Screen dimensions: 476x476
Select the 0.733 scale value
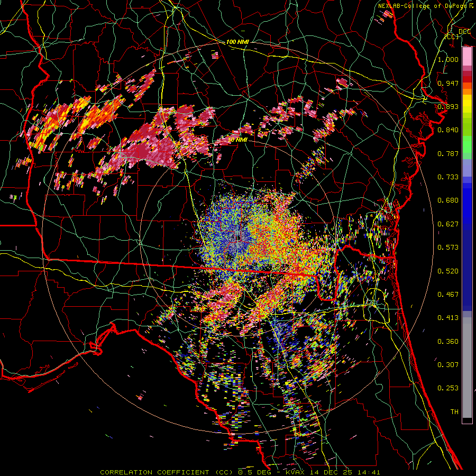[x=448, y=177]
